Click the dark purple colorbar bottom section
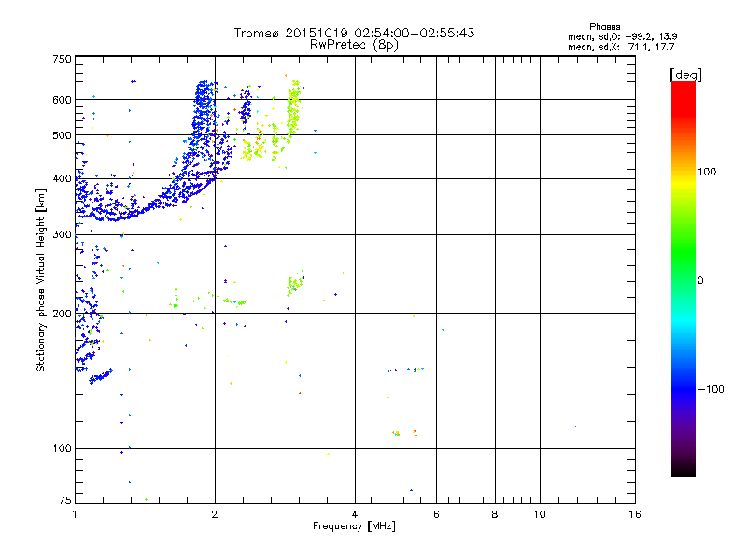 click(x=684, y=448)
